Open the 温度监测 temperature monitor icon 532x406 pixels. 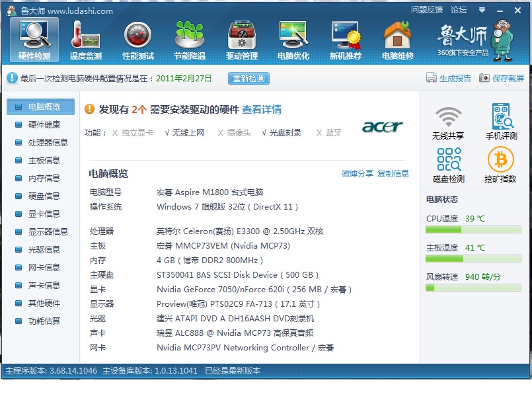click(x=86, y=40)
